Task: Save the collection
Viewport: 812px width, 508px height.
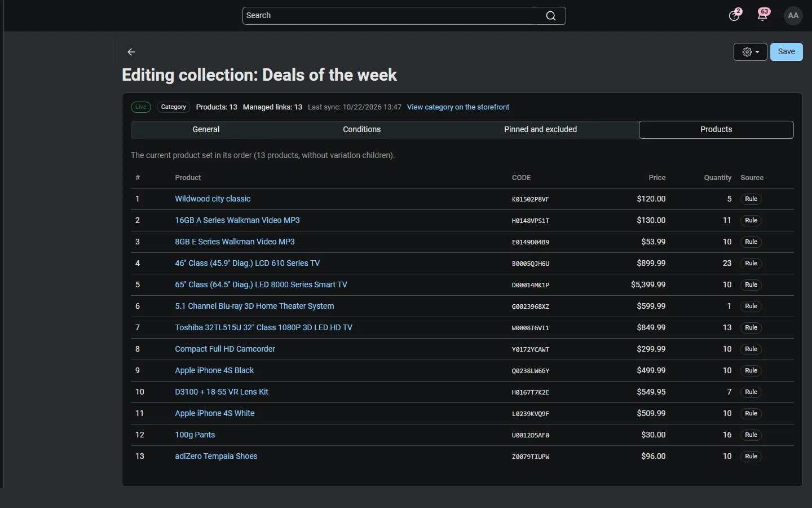Action: point(787,52)
